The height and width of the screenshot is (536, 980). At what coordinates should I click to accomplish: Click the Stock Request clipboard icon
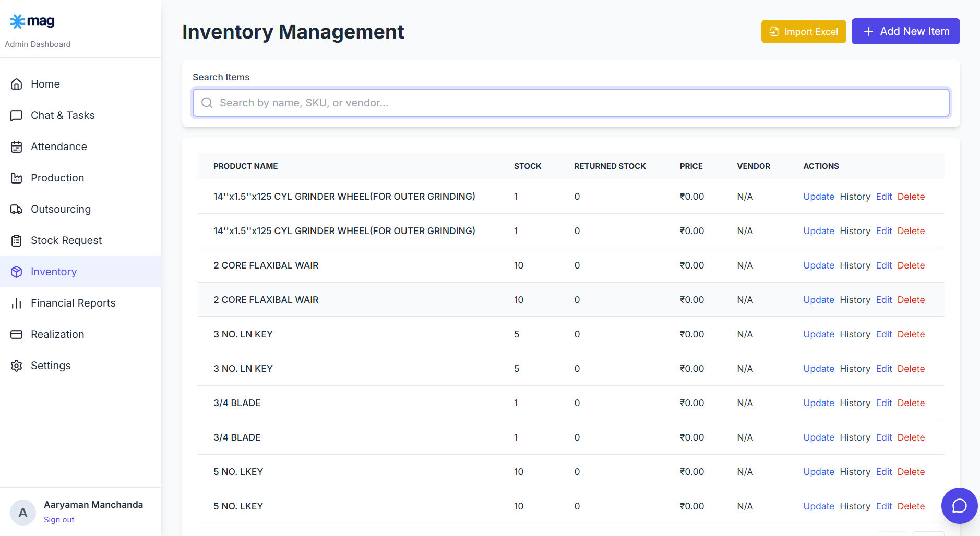pyautogui.click(x=16, y=240)
